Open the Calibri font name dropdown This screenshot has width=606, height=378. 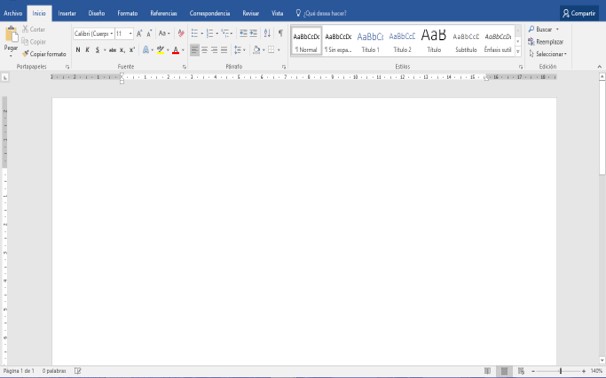[x=111, y=34]
